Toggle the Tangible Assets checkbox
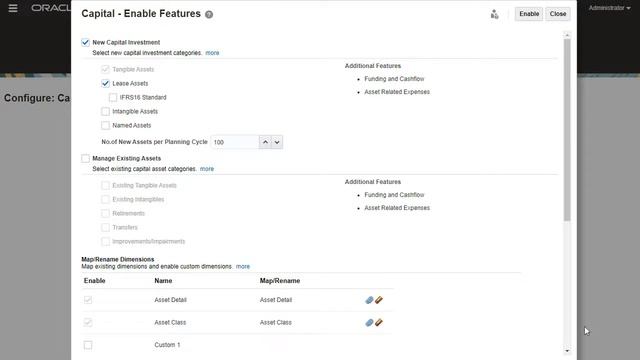The image size is (640, 360). click(x=105, y=69)
